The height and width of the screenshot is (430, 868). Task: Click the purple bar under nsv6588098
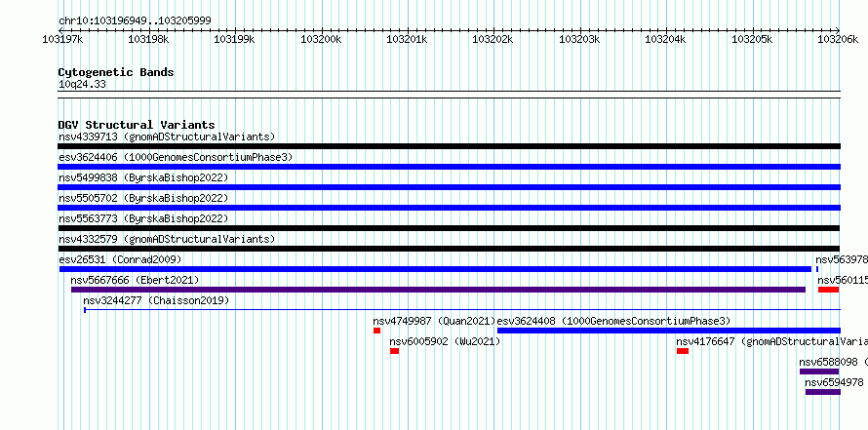[819, 371]
